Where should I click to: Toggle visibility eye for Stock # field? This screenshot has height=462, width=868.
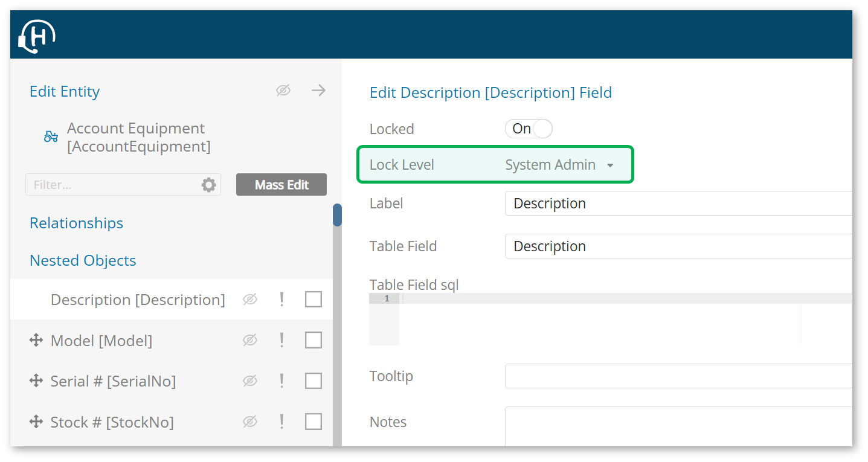250,422
